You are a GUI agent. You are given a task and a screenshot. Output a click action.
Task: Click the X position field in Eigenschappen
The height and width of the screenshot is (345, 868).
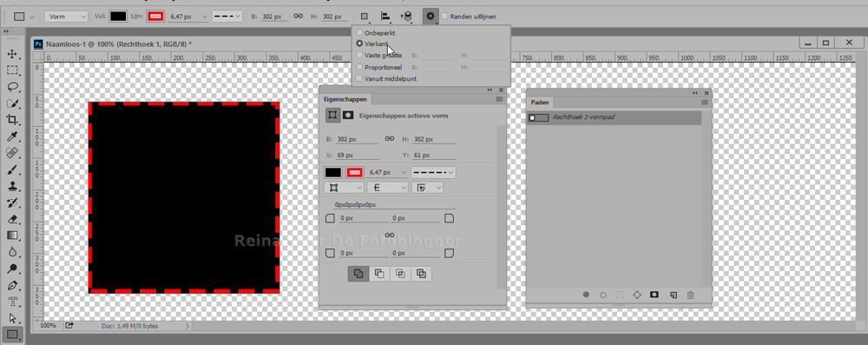pos(357,156)
